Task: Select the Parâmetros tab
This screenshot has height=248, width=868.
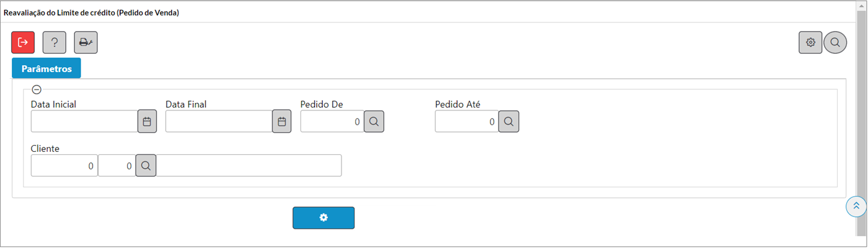Action: coord(46,68)
